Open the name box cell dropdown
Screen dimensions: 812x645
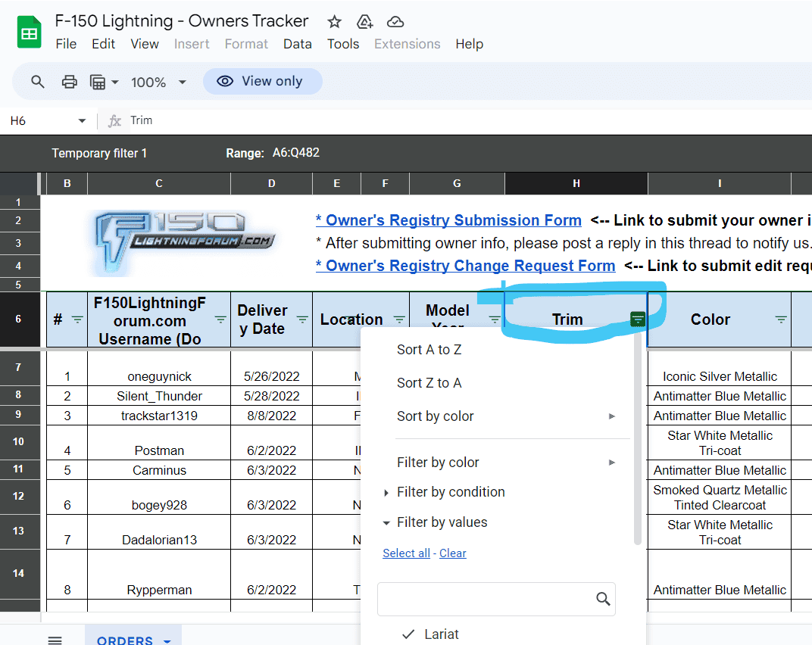point(82,121)
